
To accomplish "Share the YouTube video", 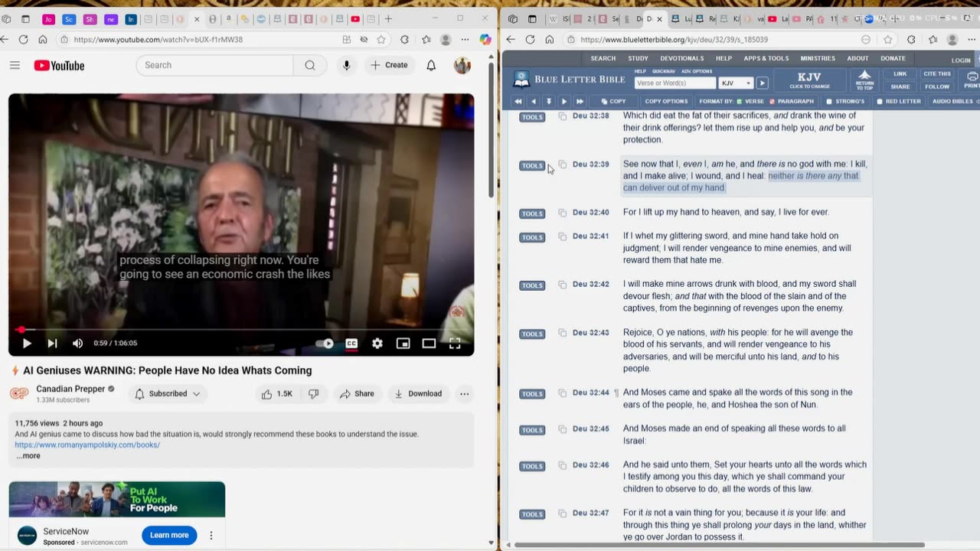I will [x=357, y=394].
